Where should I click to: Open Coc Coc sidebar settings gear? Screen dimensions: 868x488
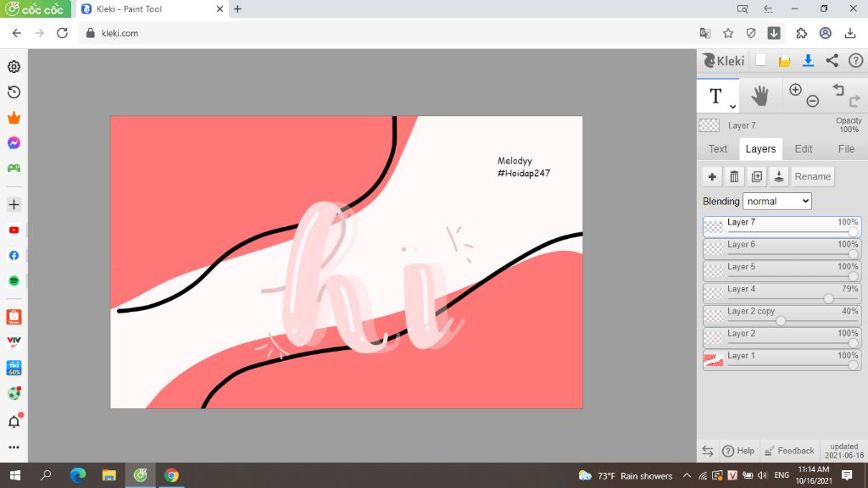point(14,66)
